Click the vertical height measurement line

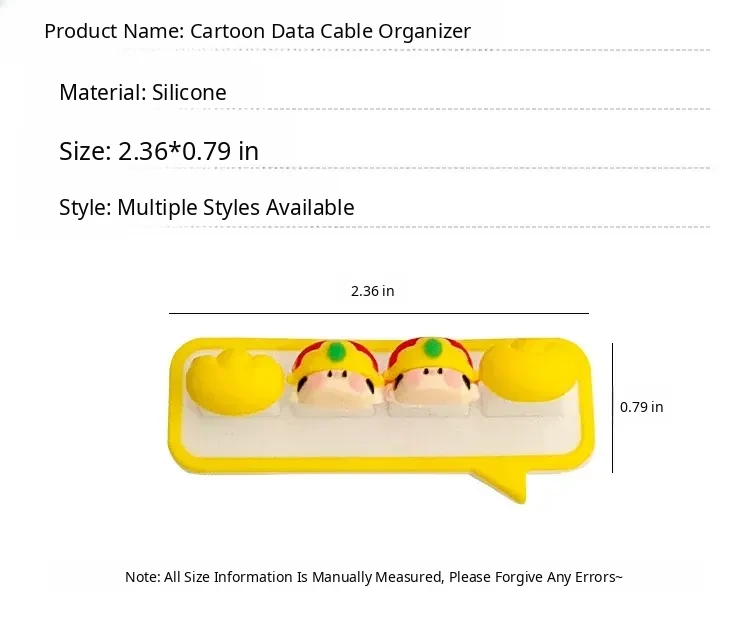pyautogui.click(x=612, y=407)
